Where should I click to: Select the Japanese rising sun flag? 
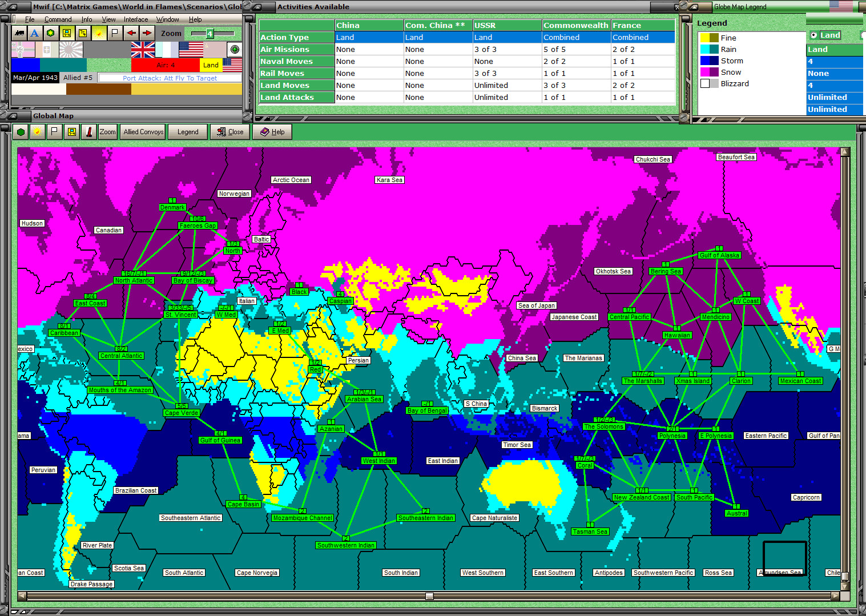(71, 50)
